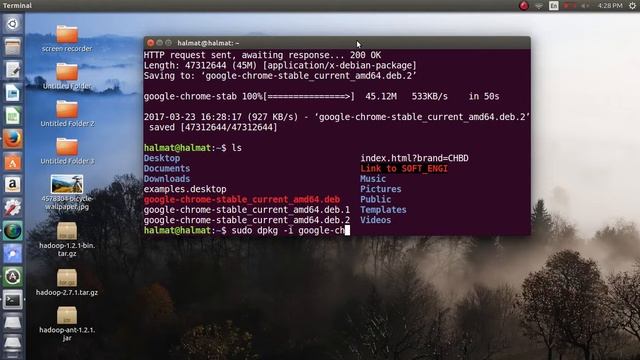Click 'google-chrome-stable_current_amd64.deb.2' in ls listing
Viewport: 640px width, 360px height.
pos(247,220)
